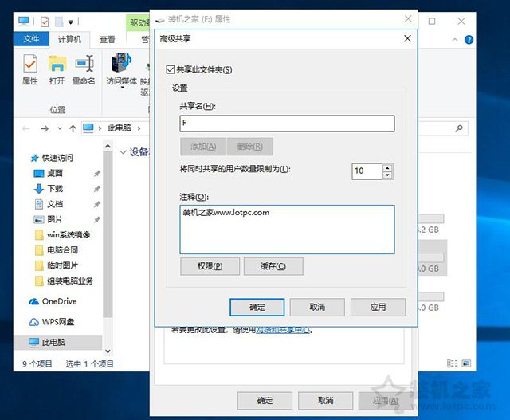The height and width of the screenshot is (420, 510).
Task: Switch to large icons view in status bar
Action: (466, 363)
